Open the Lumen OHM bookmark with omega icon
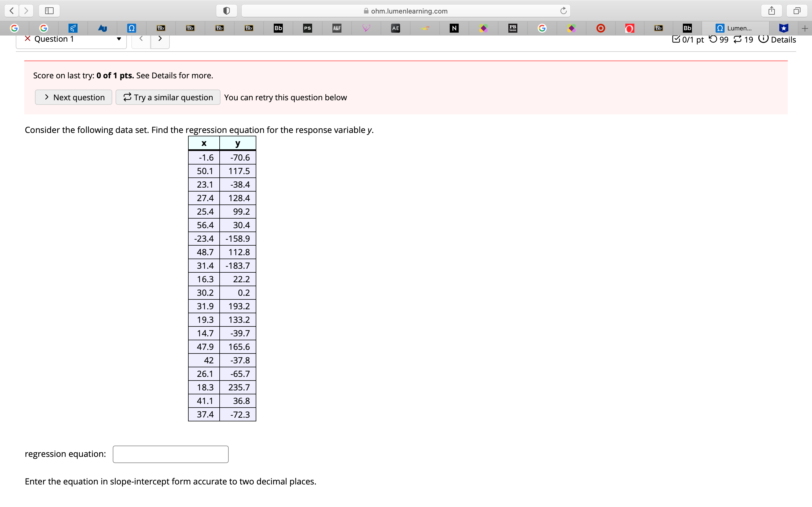Viewport: 812px width, 507px height. pos(132,28)
